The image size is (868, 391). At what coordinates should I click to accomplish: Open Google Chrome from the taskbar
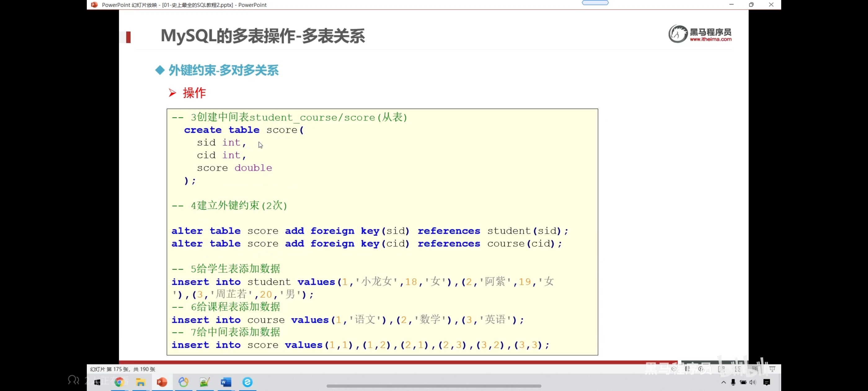119,382
